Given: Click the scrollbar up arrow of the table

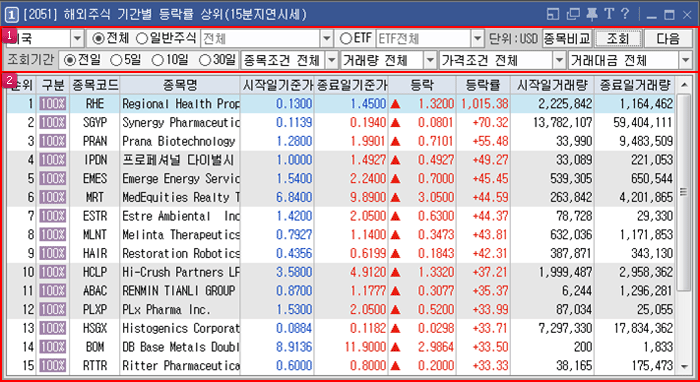Looking at the screenshot, I should (x=684, y=85).
